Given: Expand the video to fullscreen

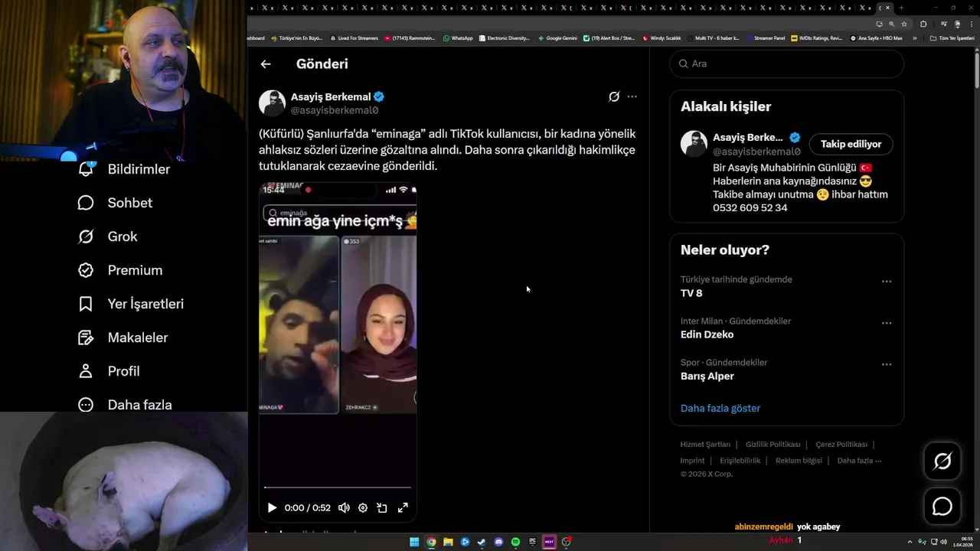Looking at the screenshot, I should (x=403, y=507).
